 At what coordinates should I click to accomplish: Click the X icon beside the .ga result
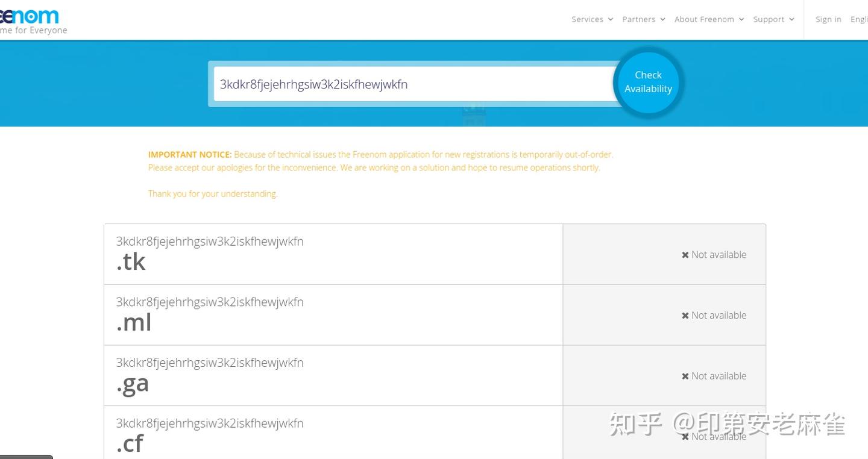685,375
